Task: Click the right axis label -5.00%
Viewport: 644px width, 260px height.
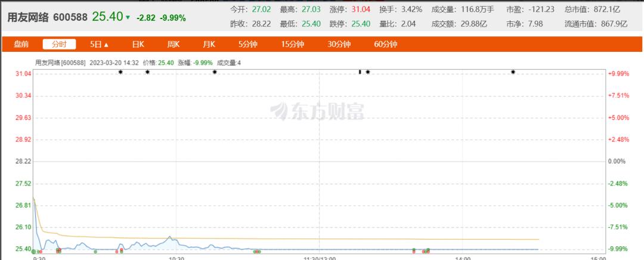Action: point(618,205)
